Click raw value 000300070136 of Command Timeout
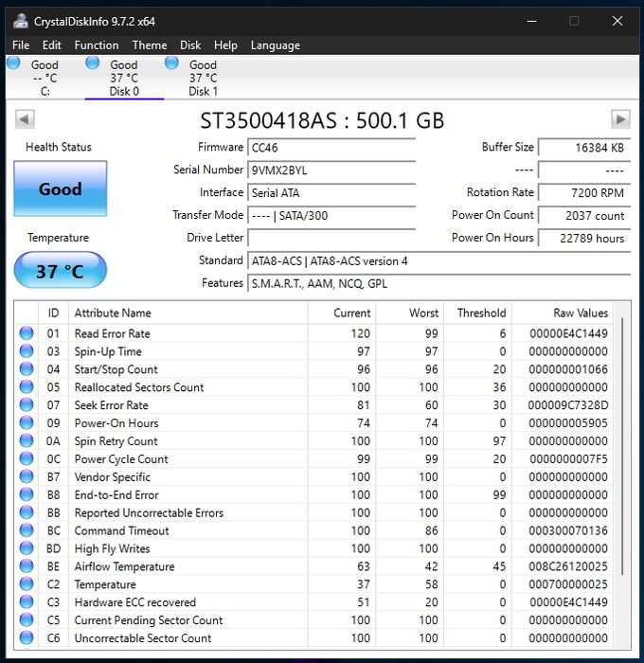The image size is (644, 663). pyautogui.click(x=568, y=530)
